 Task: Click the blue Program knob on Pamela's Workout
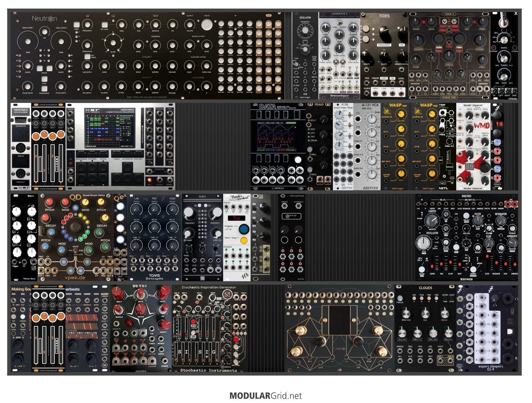tap(244, 229)
